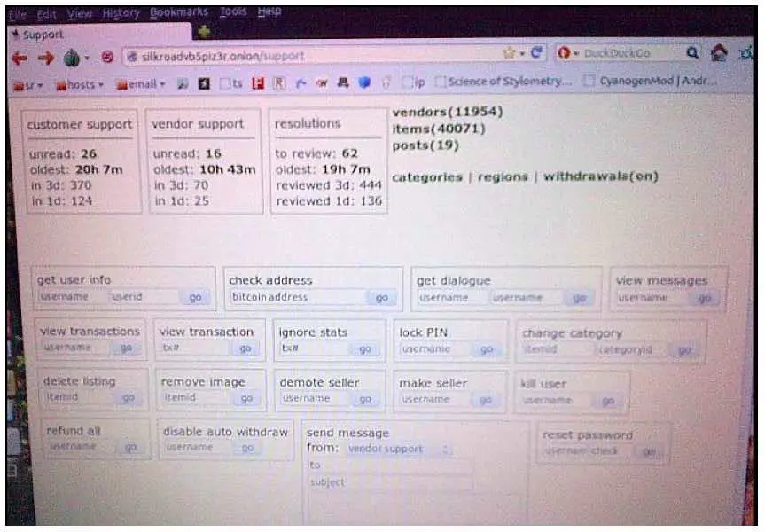Screen dimensions: 765x532
Task: Click the "regions" link
Action: pyautogui.click(x=503, y=176)
